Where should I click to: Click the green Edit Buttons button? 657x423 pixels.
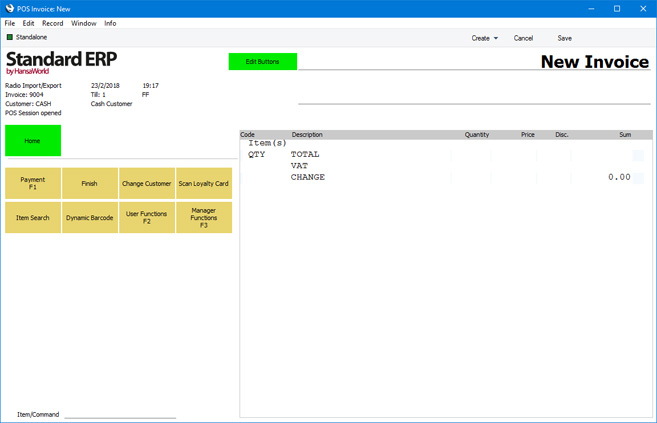click(263, 62)
